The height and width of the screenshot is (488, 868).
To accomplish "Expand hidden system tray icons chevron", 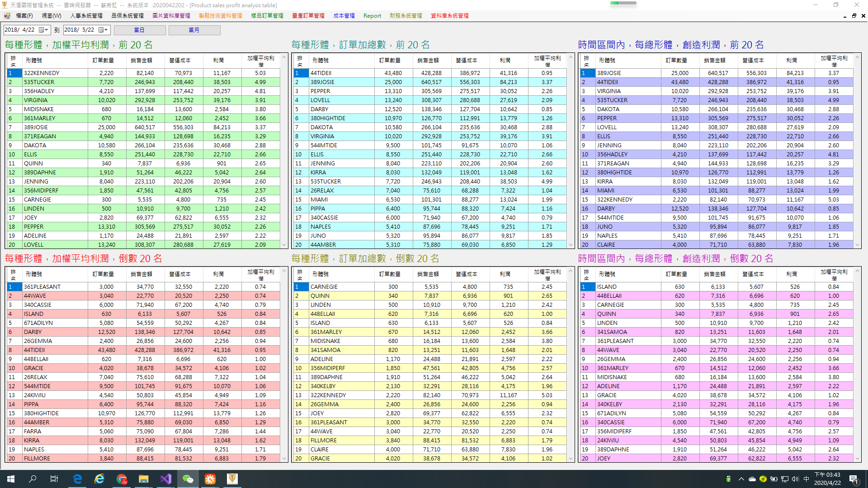I will tap(741, 479).
